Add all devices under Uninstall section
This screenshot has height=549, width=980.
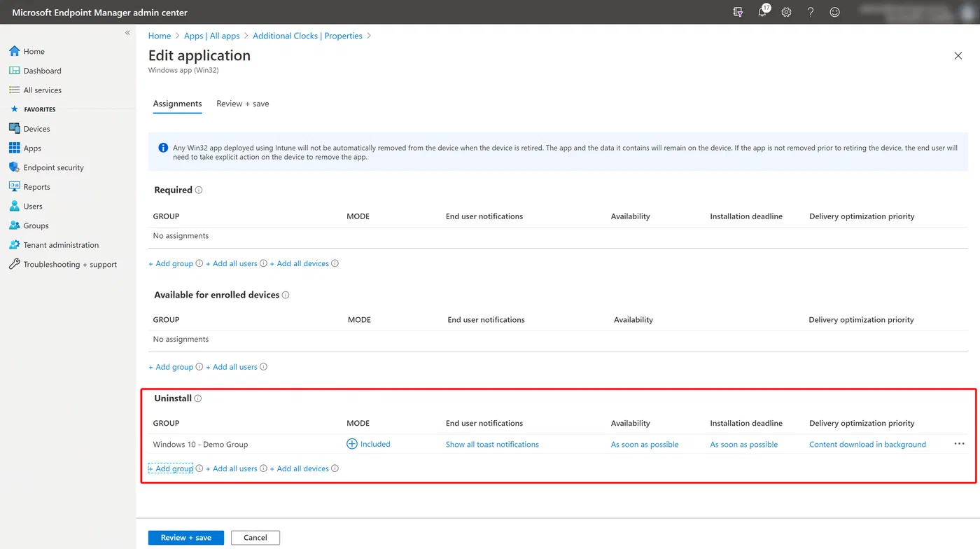coord(299,468)
